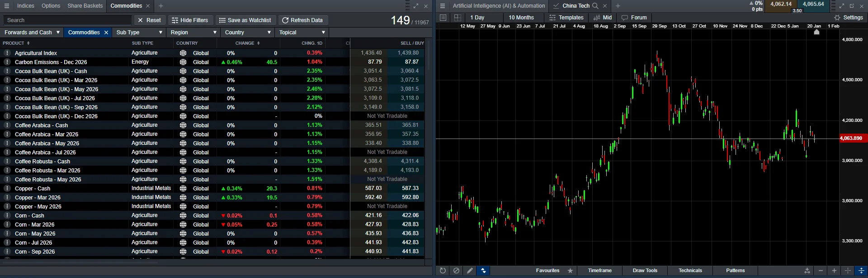Open row menu for Corn - Sep 2026
Screen dimensions: 868x278
[7, 251]
